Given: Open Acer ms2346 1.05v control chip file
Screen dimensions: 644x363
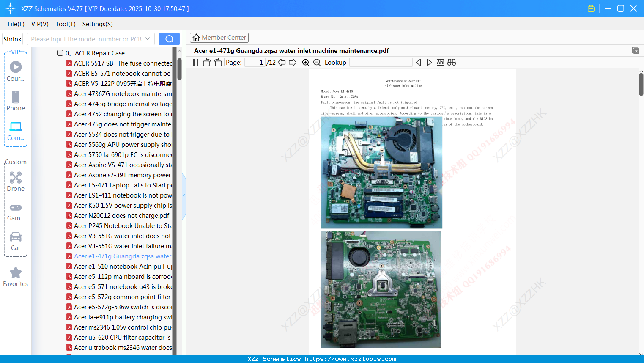Looking at the screenshot, I should (x=123, y=327).
